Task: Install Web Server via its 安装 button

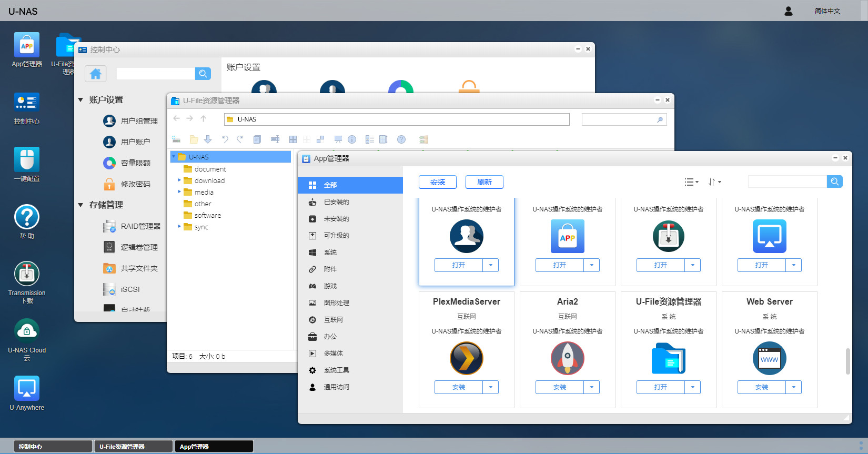Action: point(762,387)
